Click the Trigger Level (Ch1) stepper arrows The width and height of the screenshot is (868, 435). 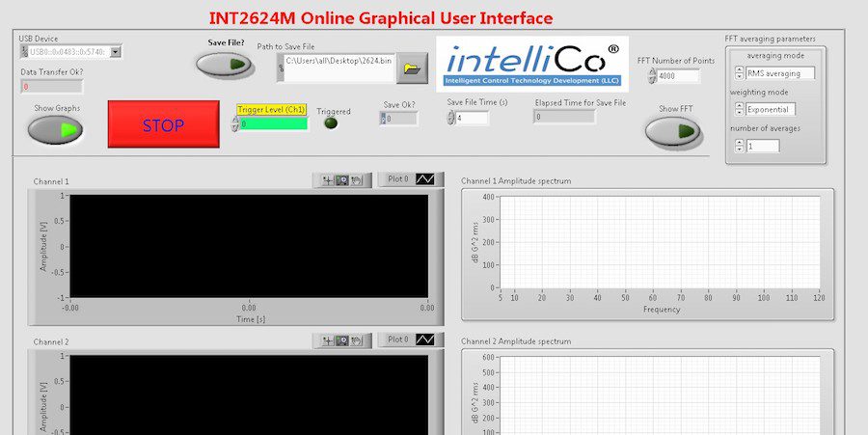(234, 123)
